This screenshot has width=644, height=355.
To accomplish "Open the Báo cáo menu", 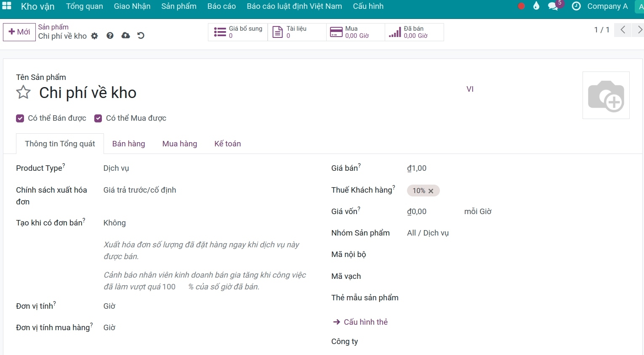I will tap(222, 6).
